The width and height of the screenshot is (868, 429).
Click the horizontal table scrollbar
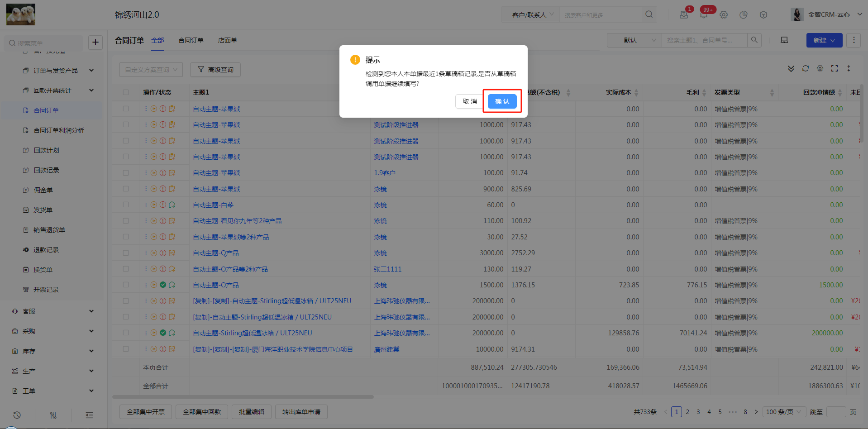pyautogui.click(x=243, y=397)
